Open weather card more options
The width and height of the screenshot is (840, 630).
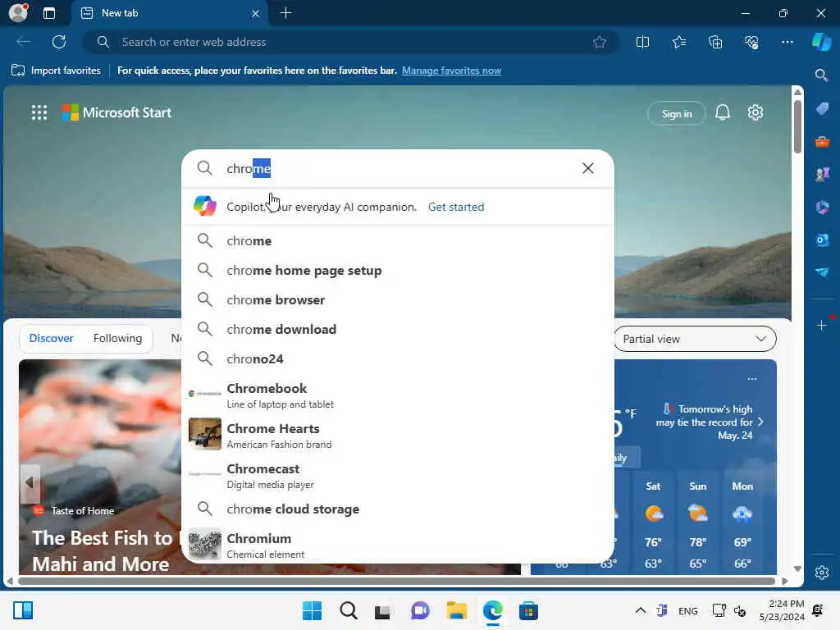point(751,379)
